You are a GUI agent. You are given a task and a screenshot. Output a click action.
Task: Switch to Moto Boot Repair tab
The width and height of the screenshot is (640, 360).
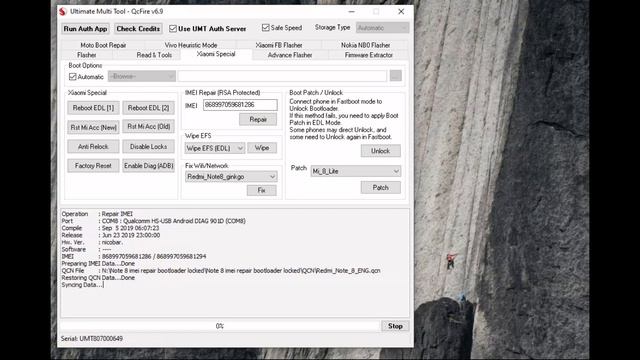click(x=103, y=45)
